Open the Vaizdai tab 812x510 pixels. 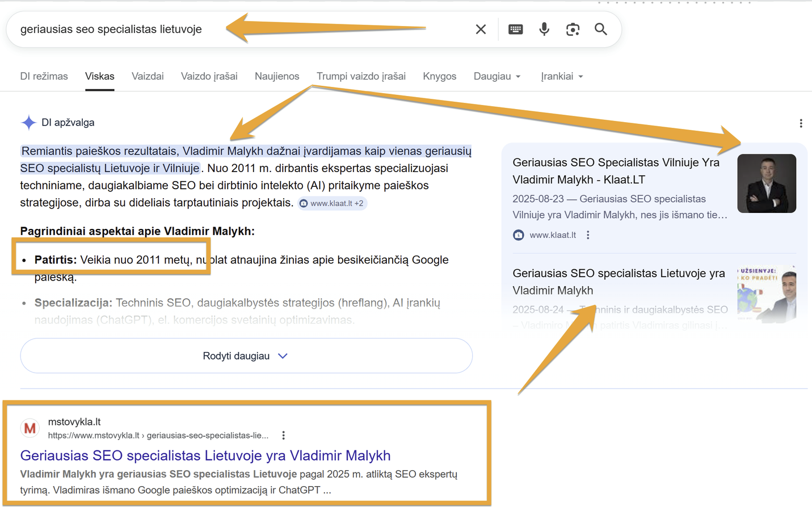coord(148,76)
